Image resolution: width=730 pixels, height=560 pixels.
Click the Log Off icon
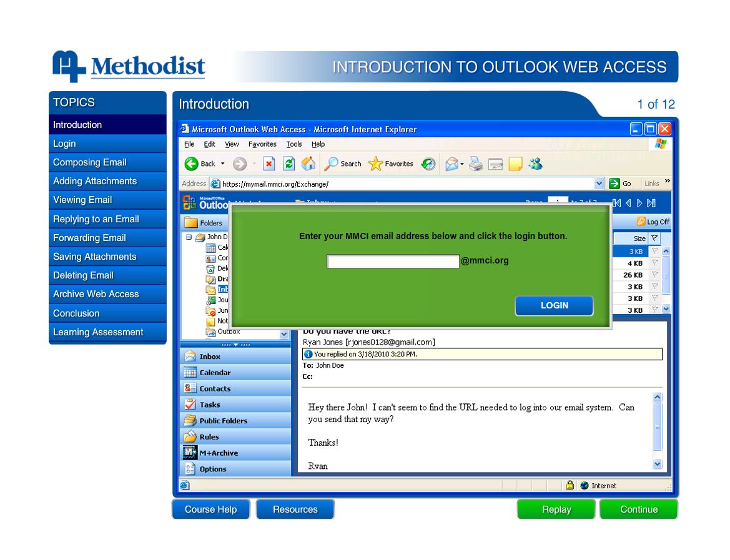point(641,222)
